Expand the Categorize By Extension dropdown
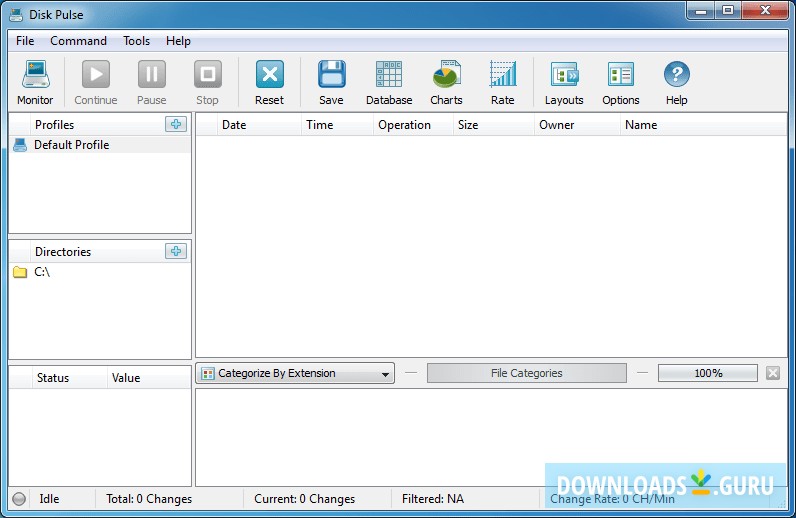The image size is (796, 518). pyautogui.click(x=295, y=373)
